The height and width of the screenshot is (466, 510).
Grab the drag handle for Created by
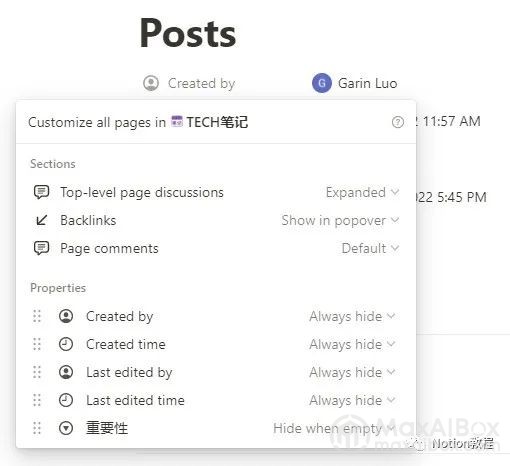tap(37, 316)
